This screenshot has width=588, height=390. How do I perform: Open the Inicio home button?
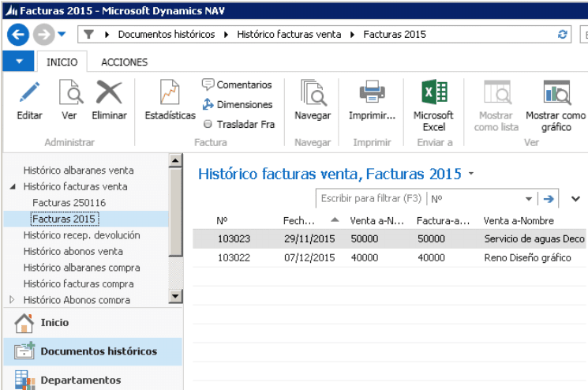92,323
